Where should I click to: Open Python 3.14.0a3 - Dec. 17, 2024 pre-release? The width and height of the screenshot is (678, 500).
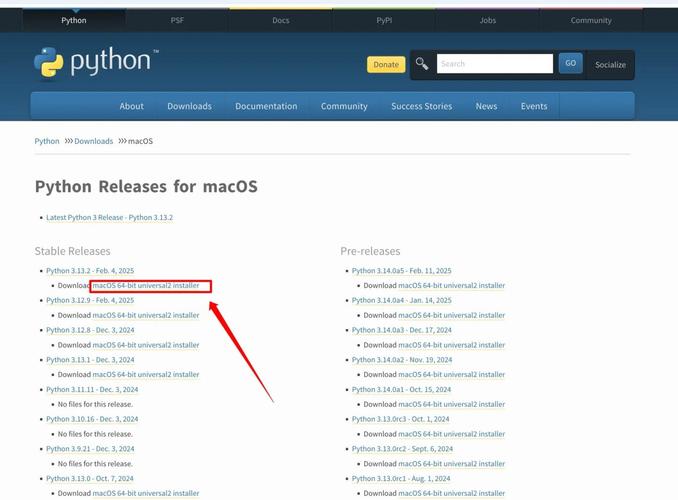tap(402, 330)
